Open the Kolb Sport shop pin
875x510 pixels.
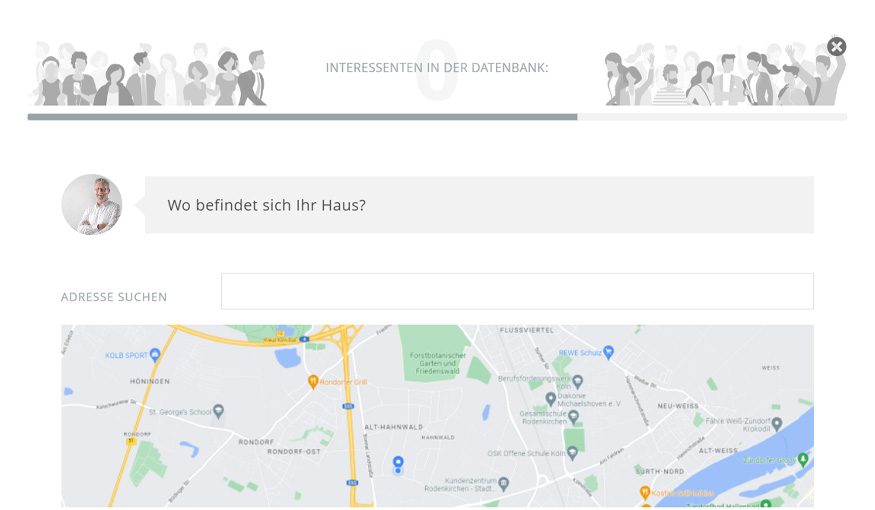155,354
